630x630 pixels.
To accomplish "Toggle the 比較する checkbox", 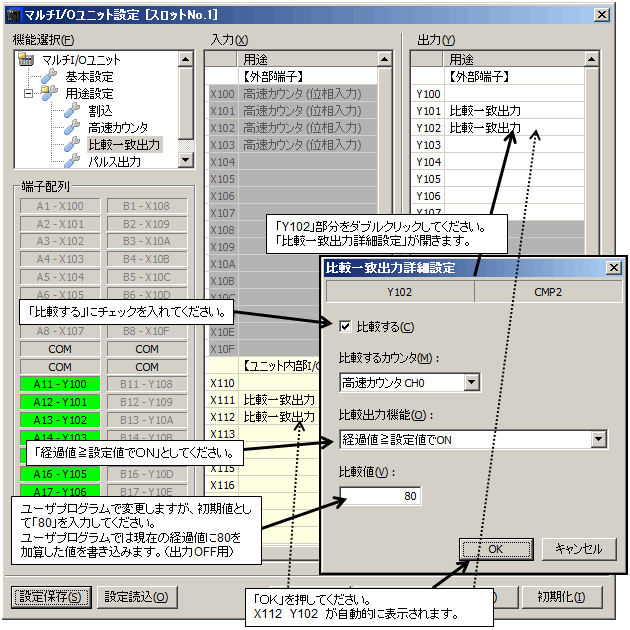I will (x=345, y=326).
